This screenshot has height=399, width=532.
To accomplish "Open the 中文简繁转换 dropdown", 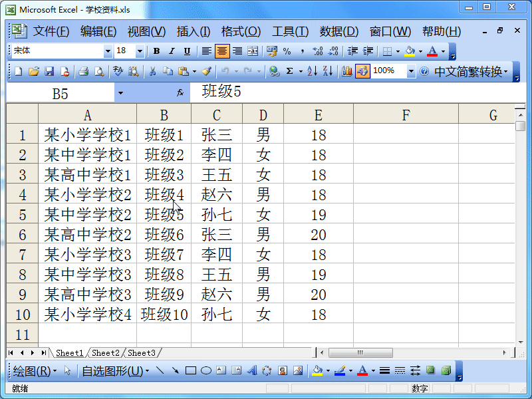I will point(471,72).
